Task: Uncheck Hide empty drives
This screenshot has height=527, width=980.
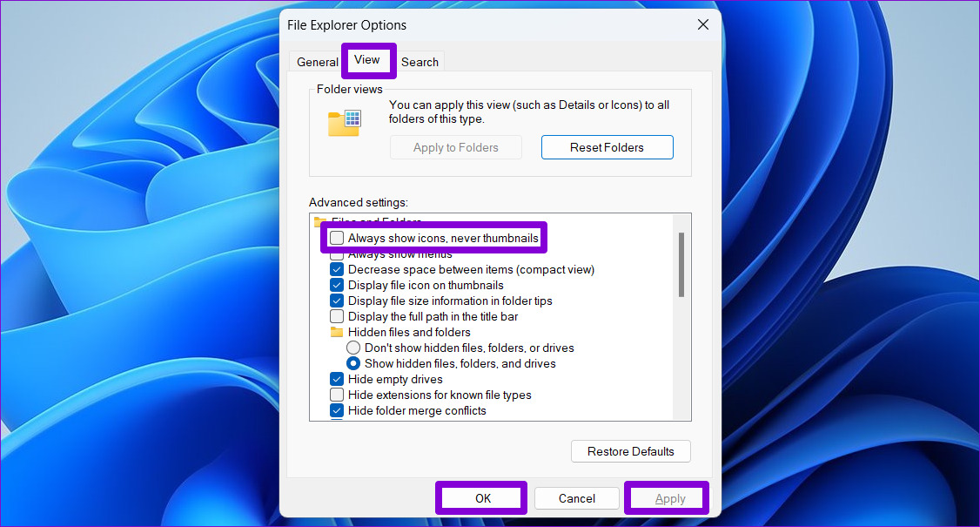Action: (x=337, y=379)
